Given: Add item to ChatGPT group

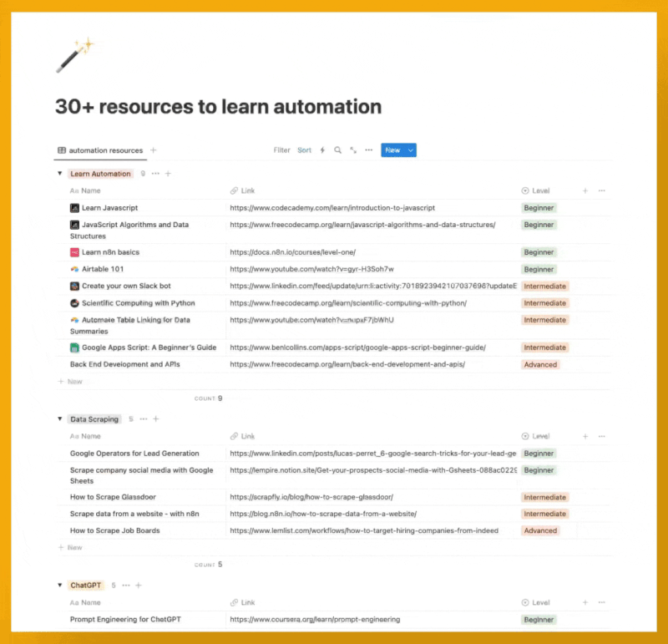Looking at the screenshot, I should point(139,586).
